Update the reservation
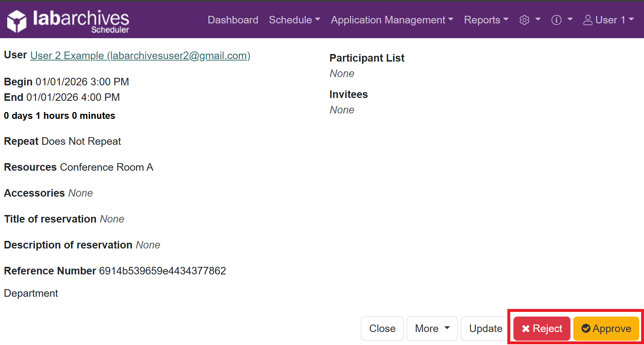This screenshot has width=644, height=345. coord(486,328)
